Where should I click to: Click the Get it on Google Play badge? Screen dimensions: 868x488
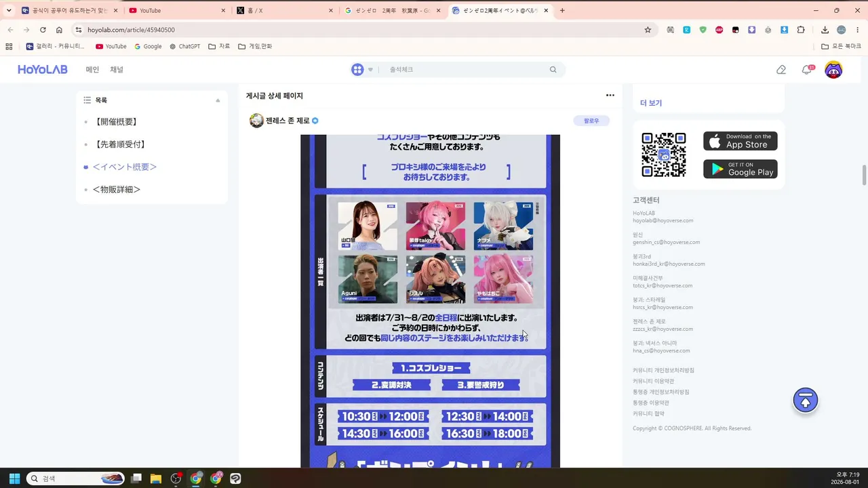pyautogui.click(x=741, y=169)
